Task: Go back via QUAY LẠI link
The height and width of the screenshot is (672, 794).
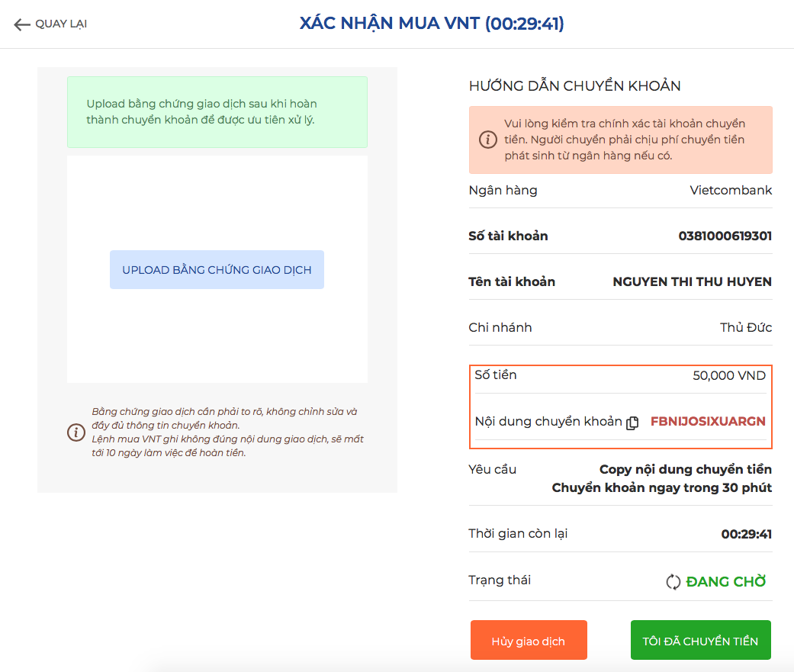Action: (61, 24)
